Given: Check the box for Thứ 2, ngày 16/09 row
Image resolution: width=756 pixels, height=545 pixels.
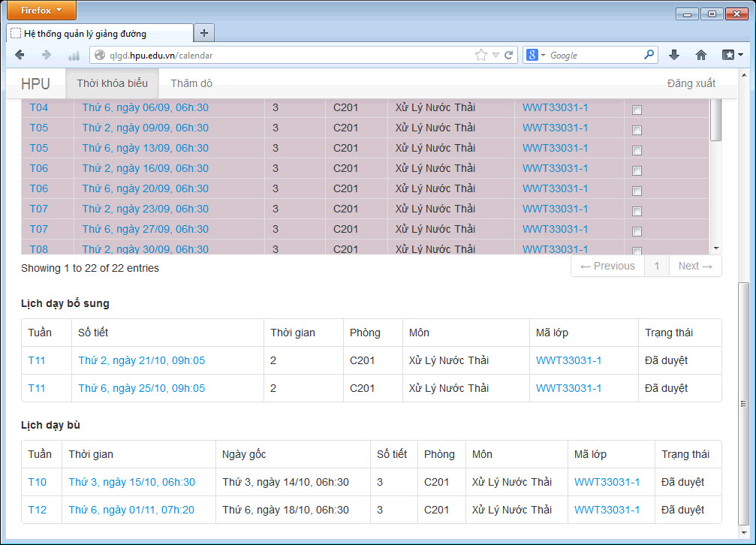Looking at the screenshot, I should [x=637, y=170].
